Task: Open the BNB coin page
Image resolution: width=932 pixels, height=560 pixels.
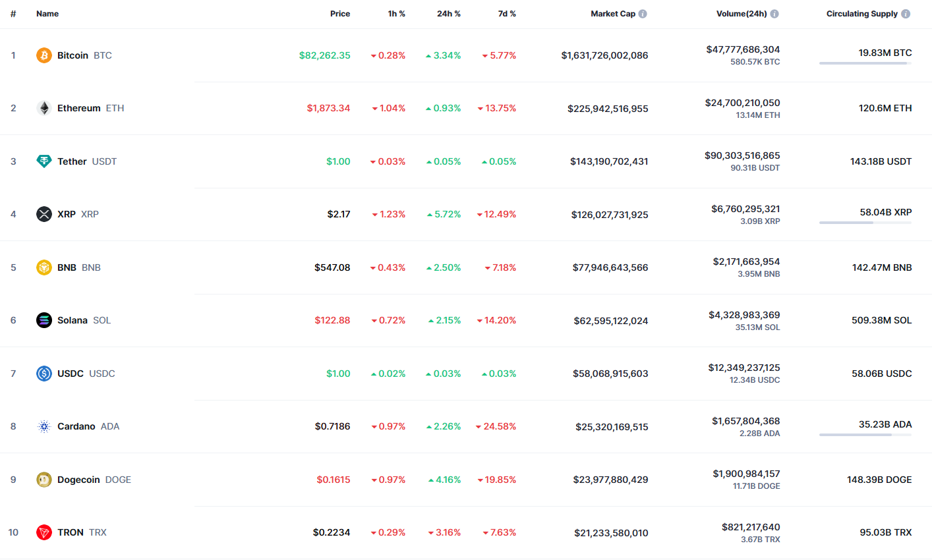Action: [x=79, y=267]
